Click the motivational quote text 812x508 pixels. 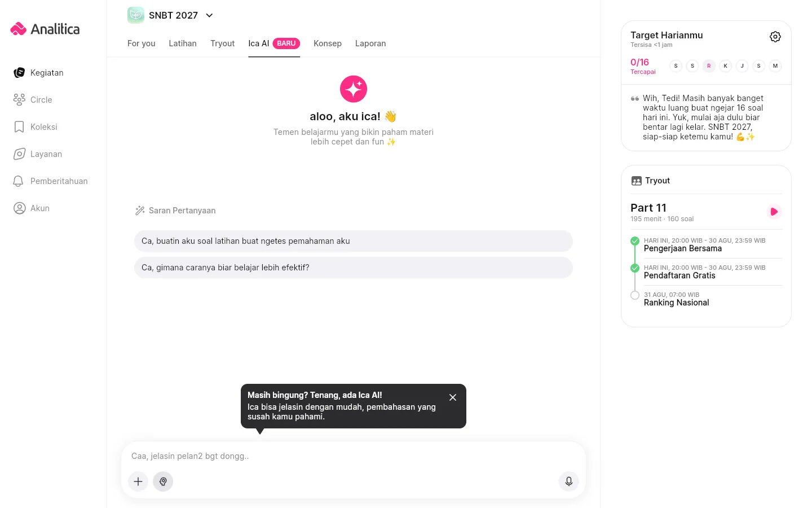coord(703,117)
